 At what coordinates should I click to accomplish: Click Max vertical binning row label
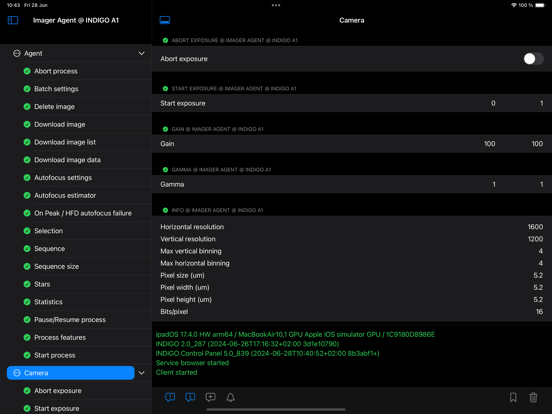(x=191, y=251)
